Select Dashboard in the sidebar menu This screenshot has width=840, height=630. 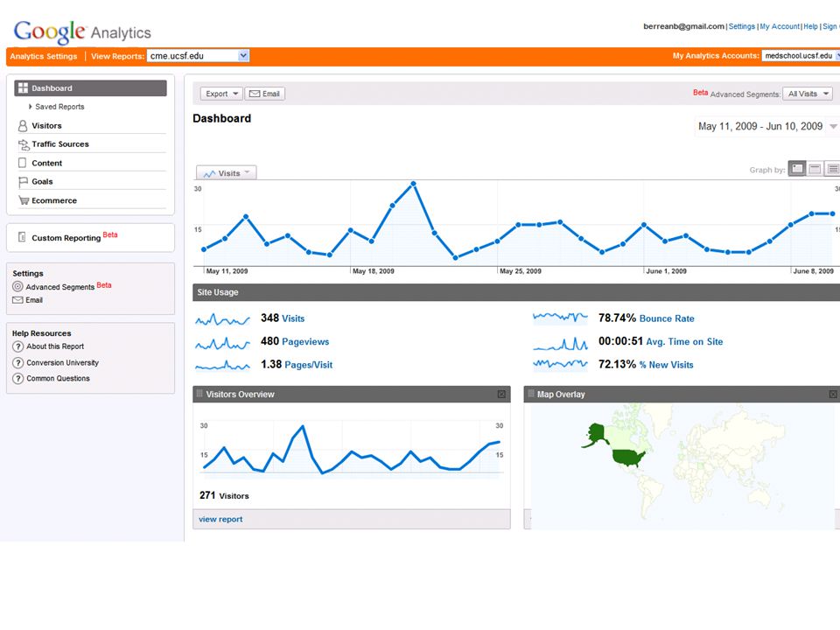tap(90, 87)
